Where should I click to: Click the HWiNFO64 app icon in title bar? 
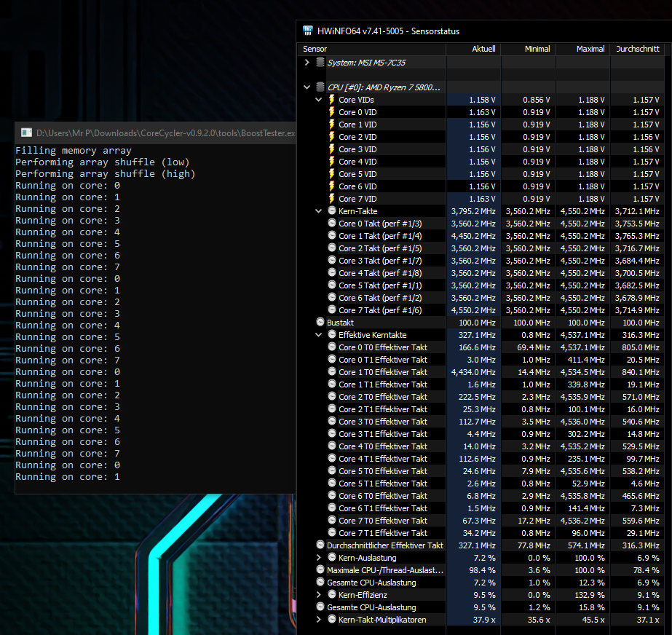tap(308, 31)
